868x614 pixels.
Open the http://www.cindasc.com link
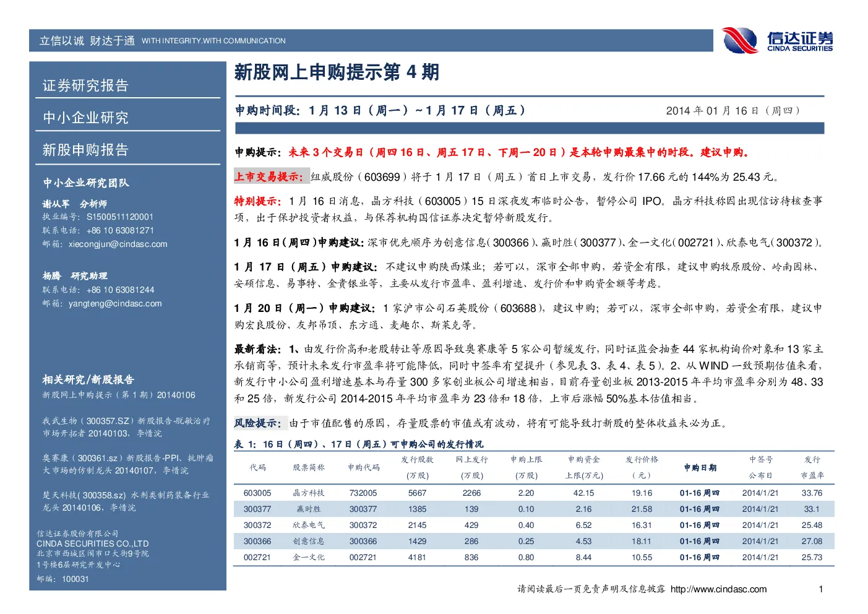718,589
